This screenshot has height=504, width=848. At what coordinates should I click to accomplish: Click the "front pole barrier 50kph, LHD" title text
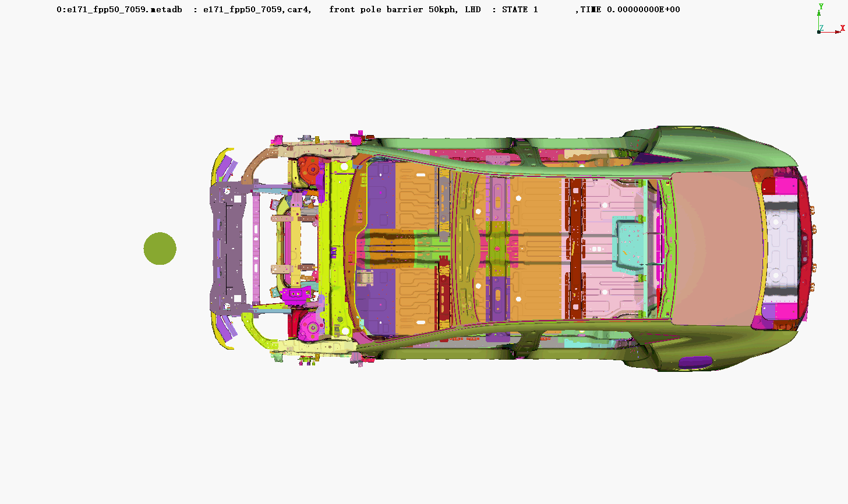405,9
